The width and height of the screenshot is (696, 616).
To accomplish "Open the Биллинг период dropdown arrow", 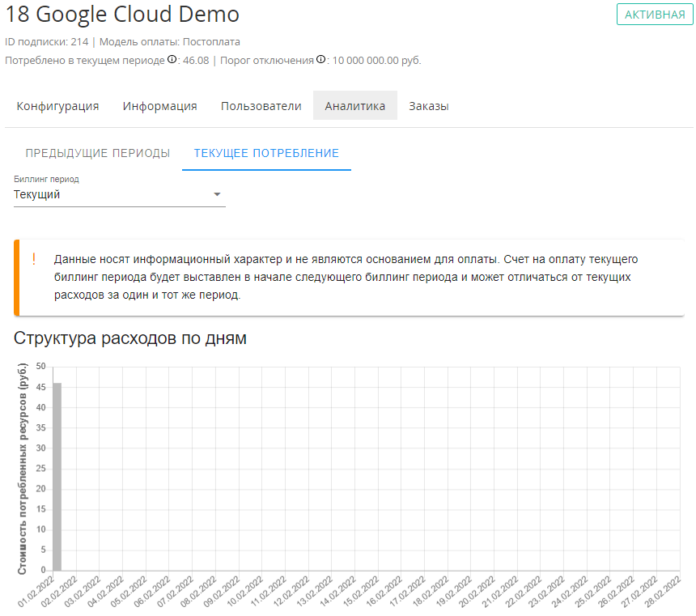I will pyautogui.click(x=216, y=195).
